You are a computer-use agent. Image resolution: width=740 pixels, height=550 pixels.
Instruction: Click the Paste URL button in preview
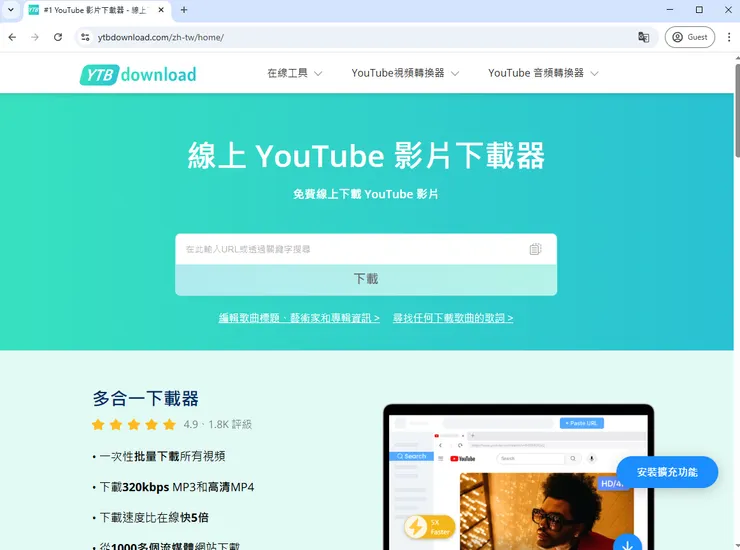click(x=581, y=423)
